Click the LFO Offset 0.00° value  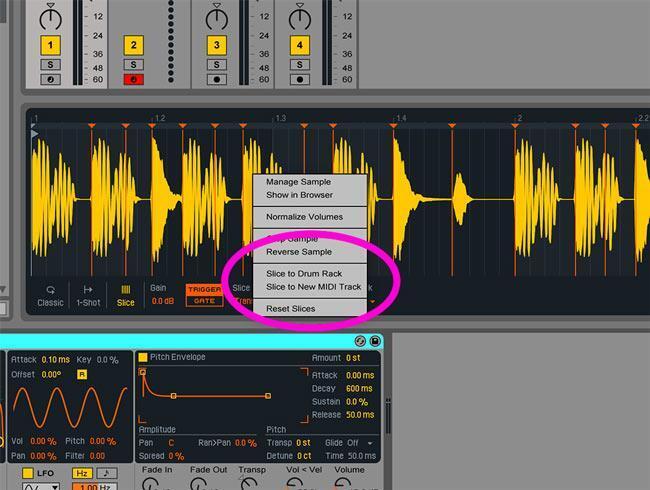tap(51, 374)
